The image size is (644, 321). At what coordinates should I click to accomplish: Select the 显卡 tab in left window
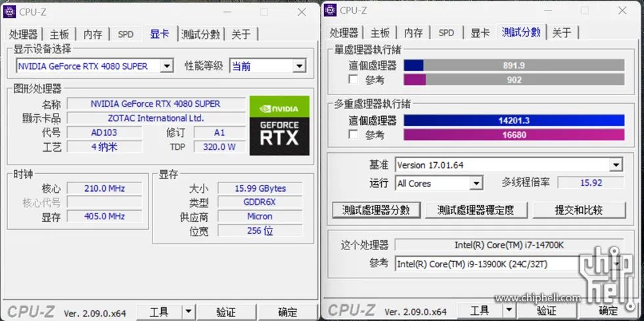pos(160,33)
